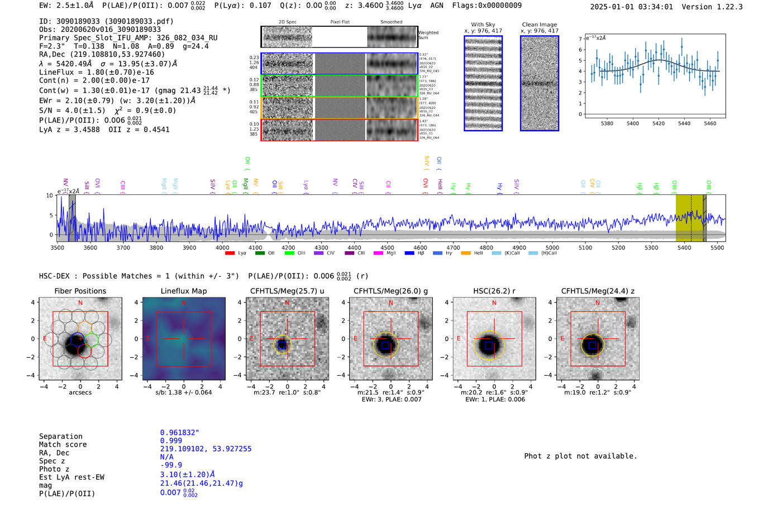The image size is (782, 532).
Task: Click the yellow highlighted region near 5400Å
Action: point(690,218)
